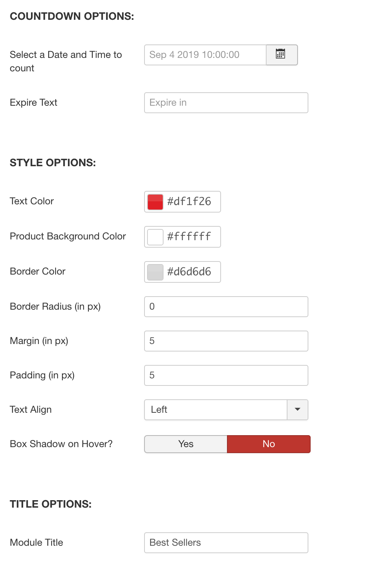
Task: Set Box Shadow on Hover to No
Action: (269, 444)
